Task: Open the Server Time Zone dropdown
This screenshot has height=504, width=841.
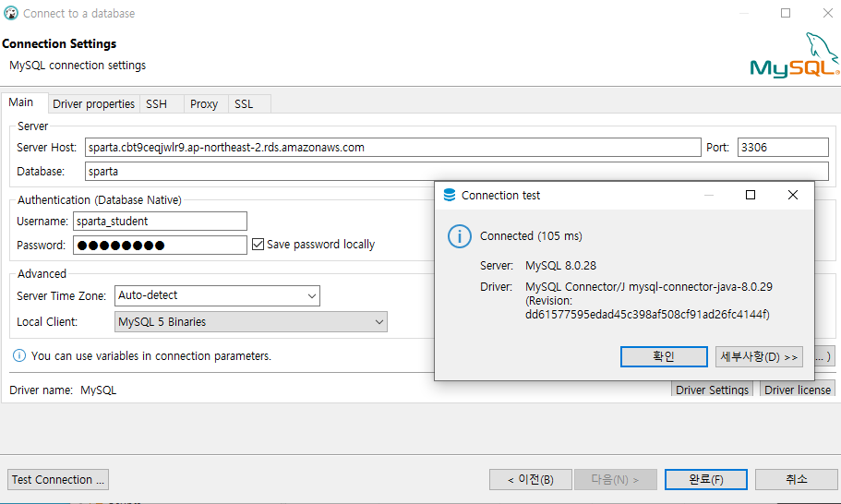Action: (x=217, y=295)
